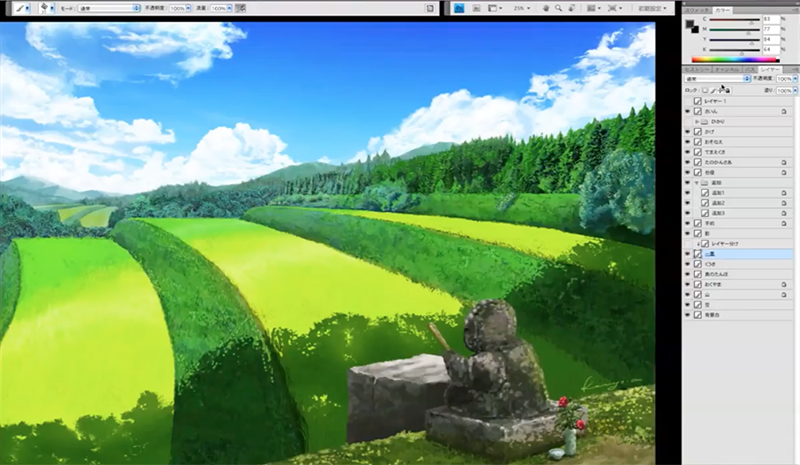This screenshot has width=800, height=465.
Task: Switch to the チャンネル (Channels) tab
Action: tap(727, 69)
